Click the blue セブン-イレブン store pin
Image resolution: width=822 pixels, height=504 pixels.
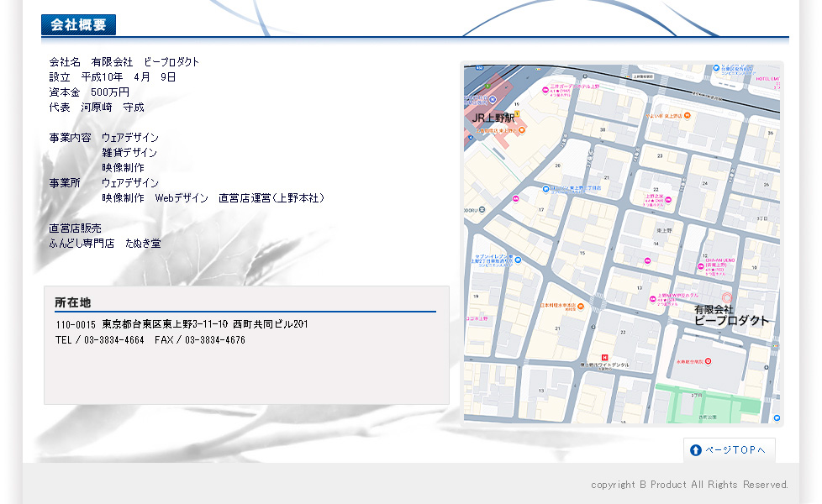(518, 260)
